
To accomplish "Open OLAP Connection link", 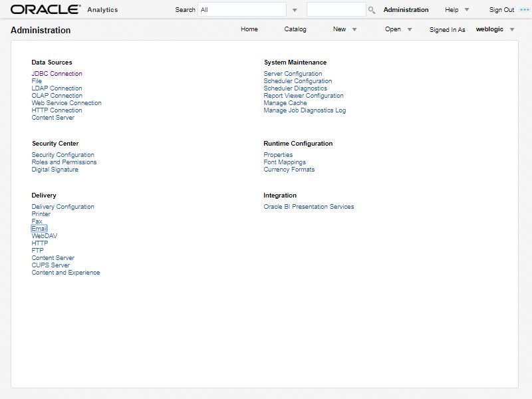I will coord(57,96).
